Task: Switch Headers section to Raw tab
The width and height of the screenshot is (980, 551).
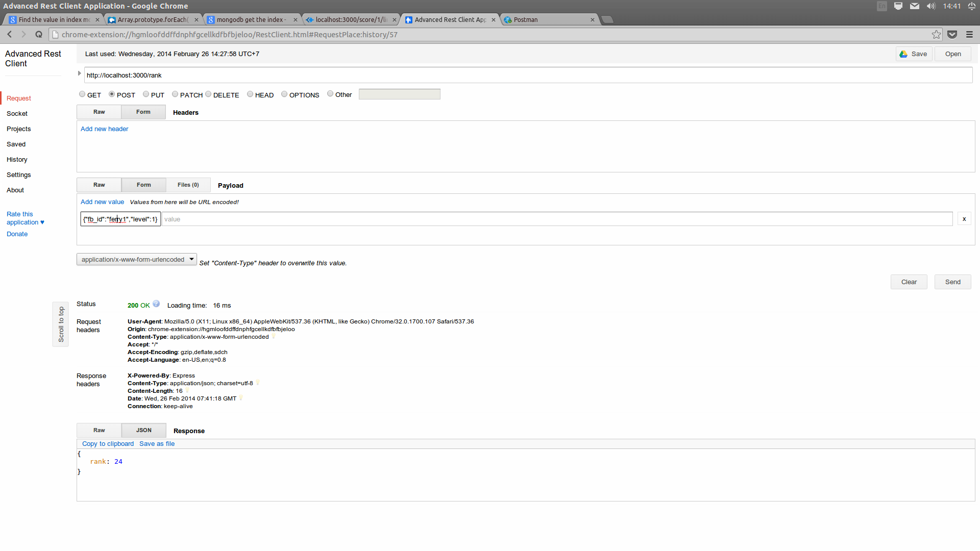Action: [x=99, y=112]
